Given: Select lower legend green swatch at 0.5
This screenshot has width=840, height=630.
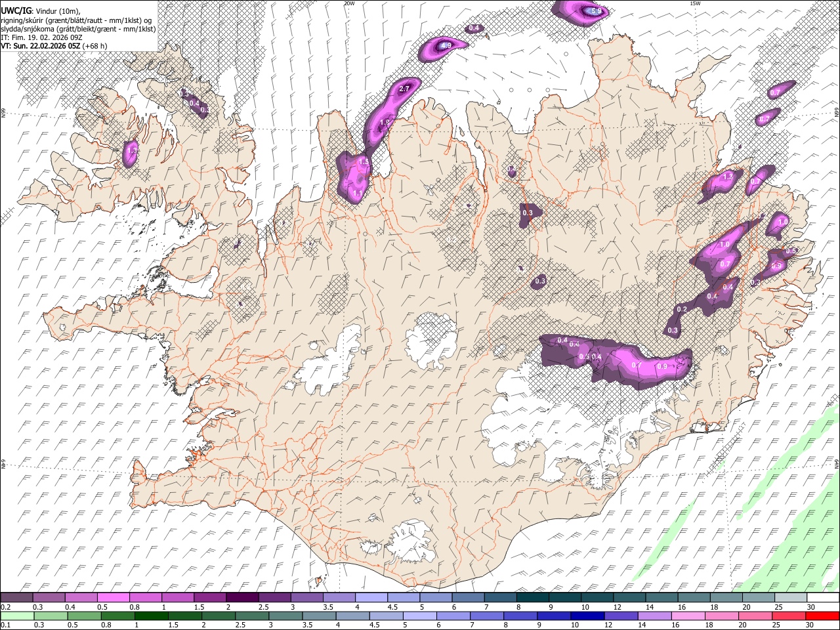Looking at the screenshot, I should [x=84, y=616].
